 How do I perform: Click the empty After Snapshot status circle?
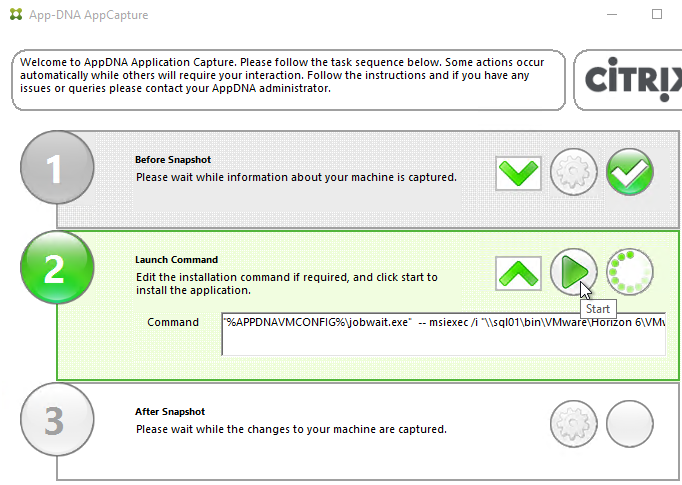tap(629, 424)
